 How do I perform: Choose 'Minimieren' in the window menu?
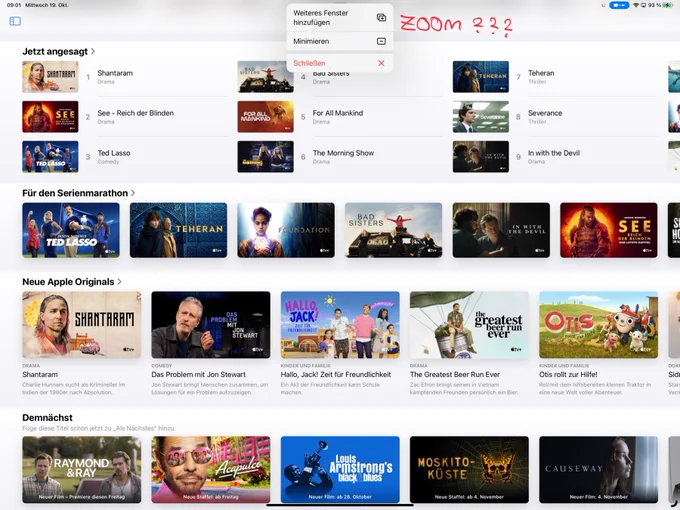coord(340,41)
